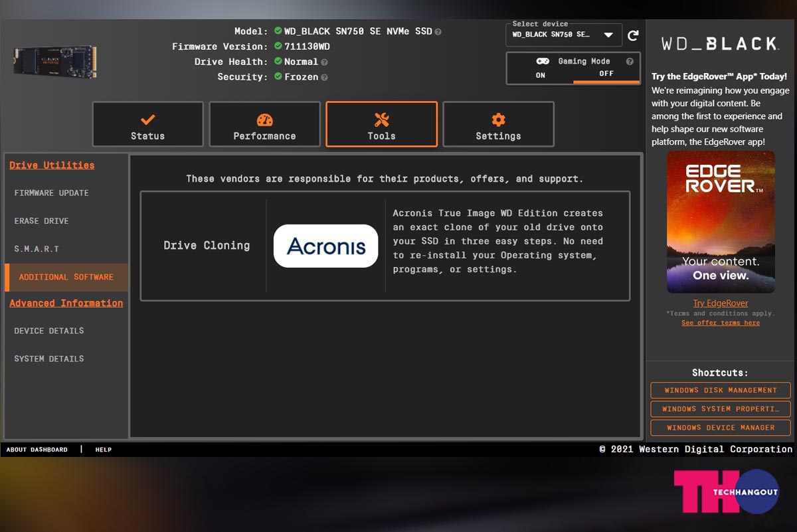797x532 pixels.
Task: Click the firmware version 711130WD text
Action: pyautogui.click(x=307, y=46)
